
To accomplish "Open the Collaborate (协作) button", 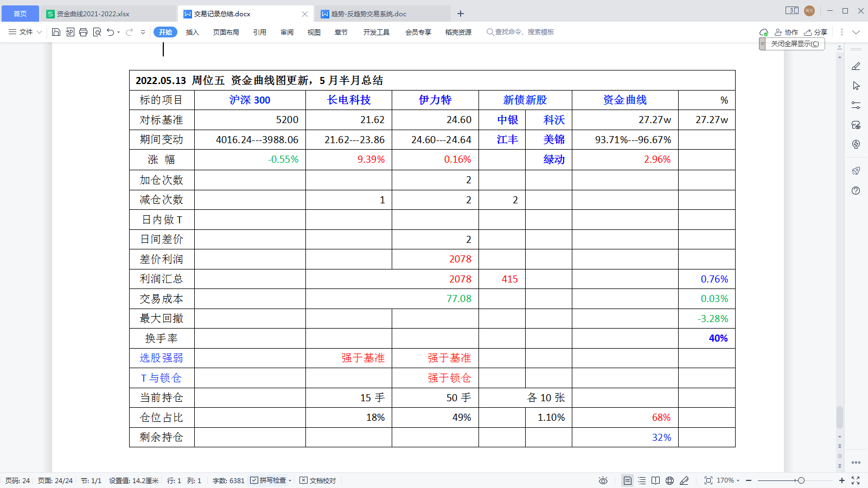I will (786, 32).
